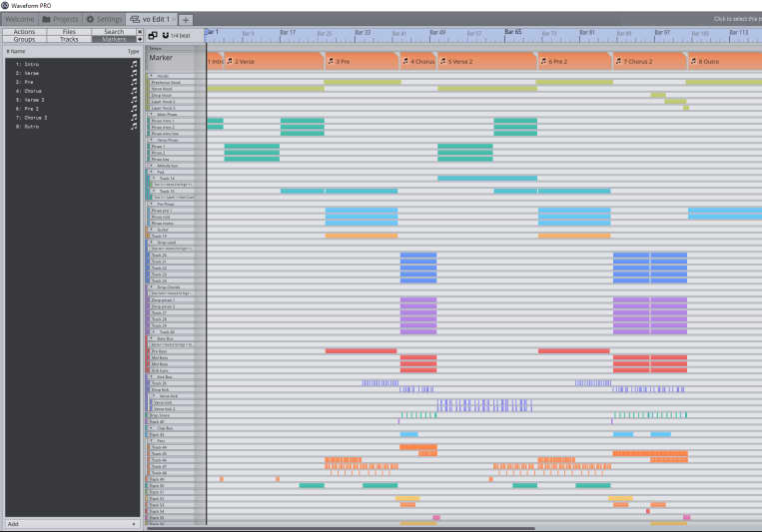
Task: Click the Waveform PRO app icon in title bar
Action: click(5, 5)
